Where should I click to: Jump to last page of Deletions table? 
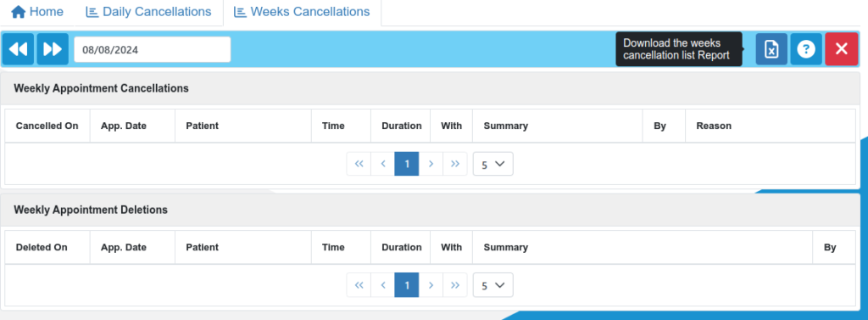455,285
